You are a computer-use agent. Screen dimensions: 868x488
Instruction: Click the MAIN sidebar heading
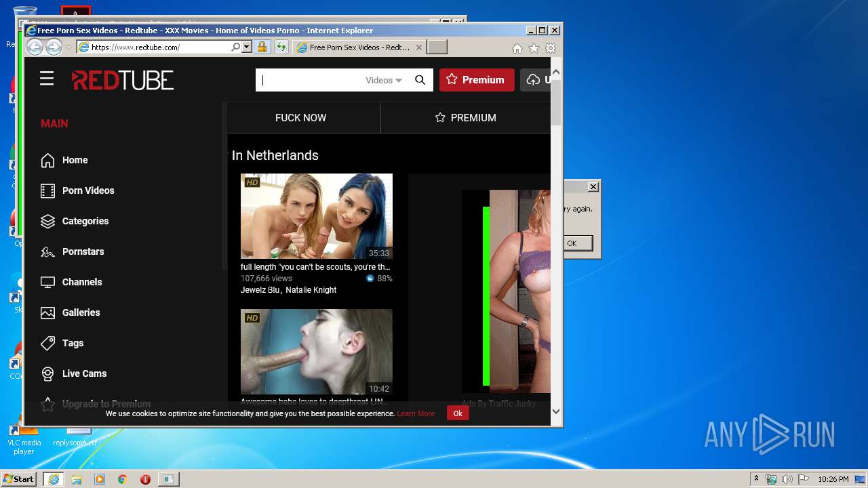(x=54, y=123)
